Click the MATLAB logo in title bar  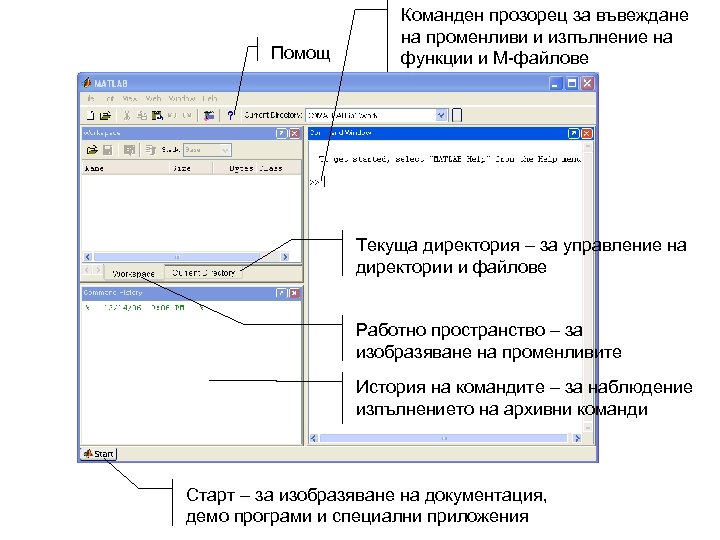(x=87, y=83)
